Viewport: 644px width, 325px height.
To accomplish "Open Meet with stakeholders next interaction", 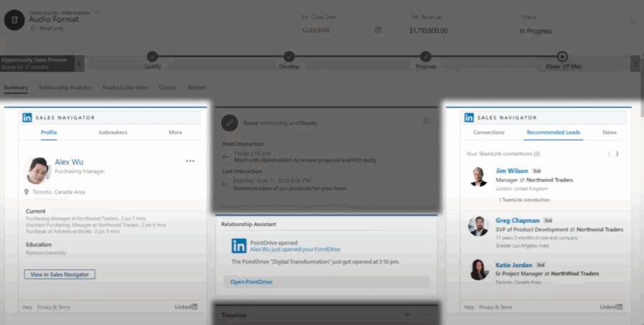I will click(305, 160).
